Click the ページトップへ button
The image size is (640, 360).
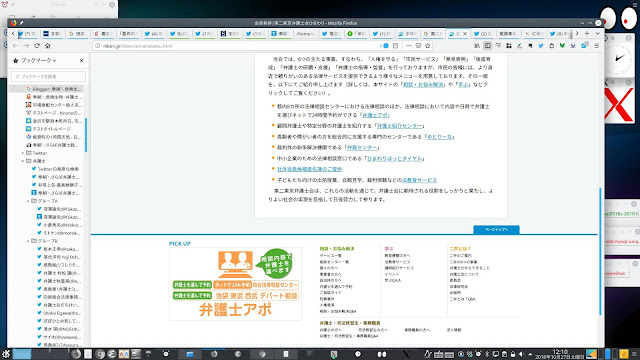(496, 230)
